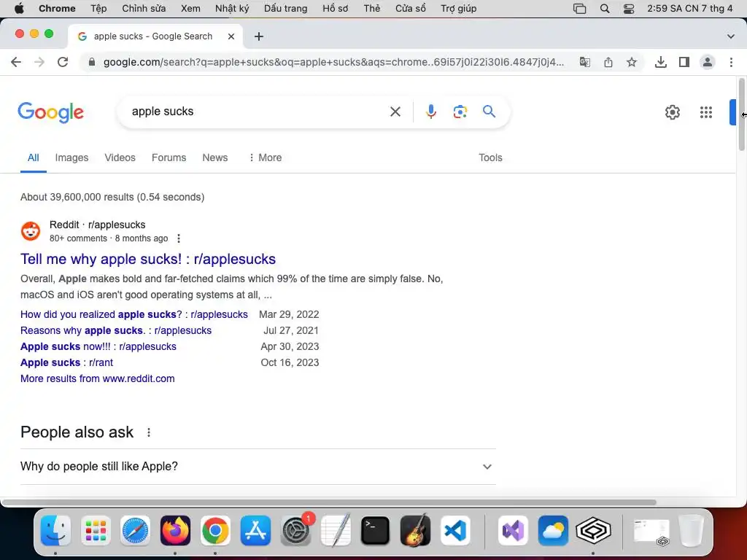
Task: Open Tell me why apple sucks result
Action: [x=148, y=259]
